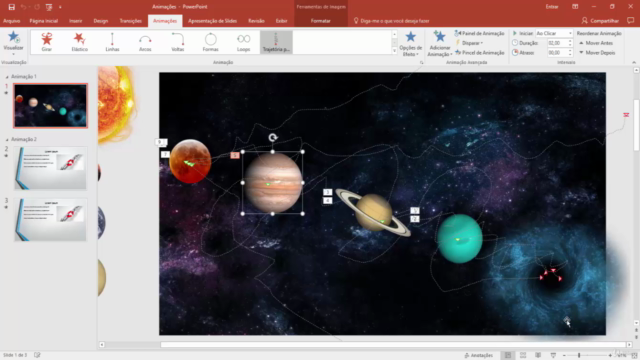Click Entrar to sign in
Viewport: 640px width, 360px height.
[x=552, y=7]
